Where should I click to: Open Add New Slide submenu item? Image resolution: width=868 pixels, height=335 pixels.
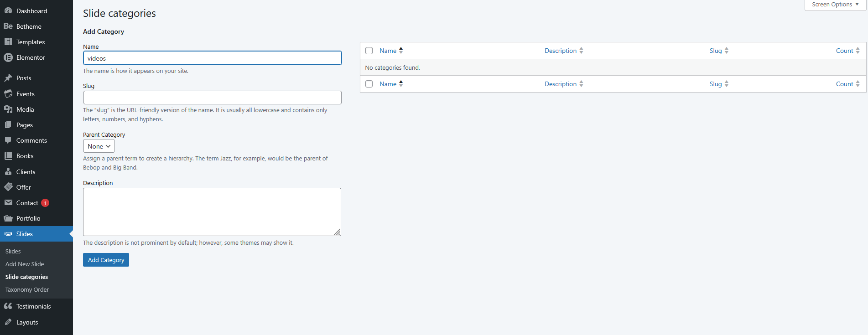click(25, 264)
